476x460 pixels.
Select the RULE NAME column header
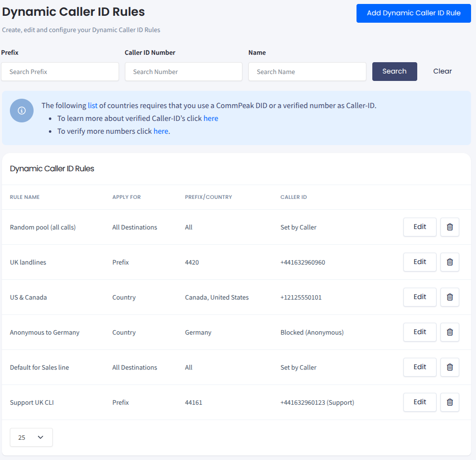click(x=25, y=197)
